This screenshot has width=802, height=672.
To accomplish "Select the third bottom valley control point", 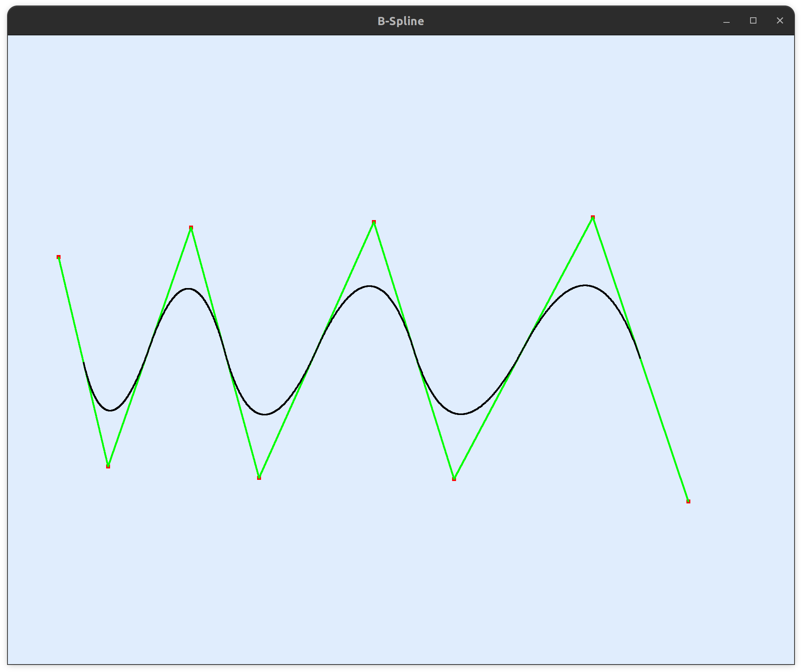I will coord(454,479).
